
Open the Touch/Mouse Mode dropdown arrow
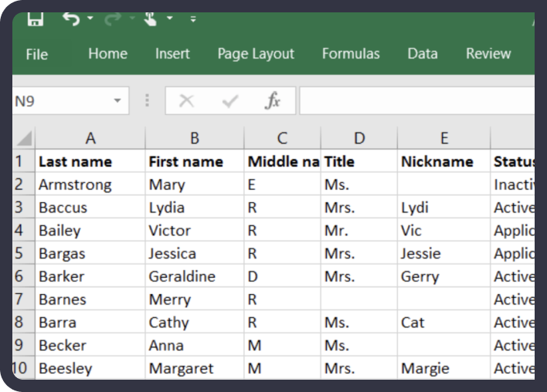(x=170, y=18)
